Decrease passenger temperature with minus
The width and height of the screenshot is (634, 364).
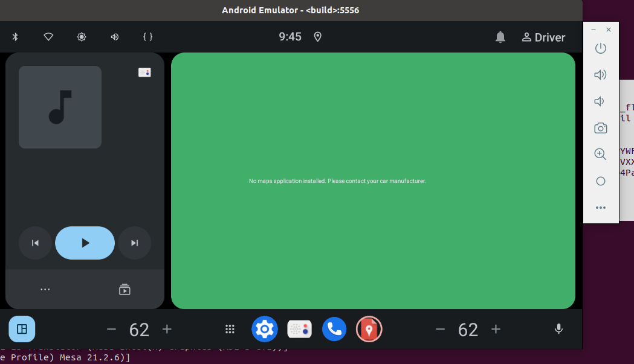coord(441,329)
